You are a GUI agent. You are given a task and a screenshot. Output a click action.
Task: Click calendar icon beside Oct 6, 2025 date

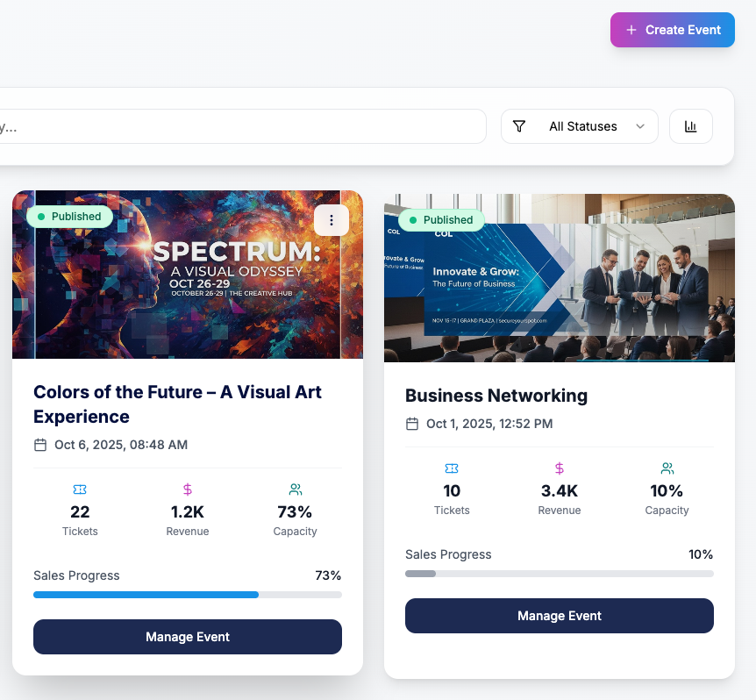[40, 445]
